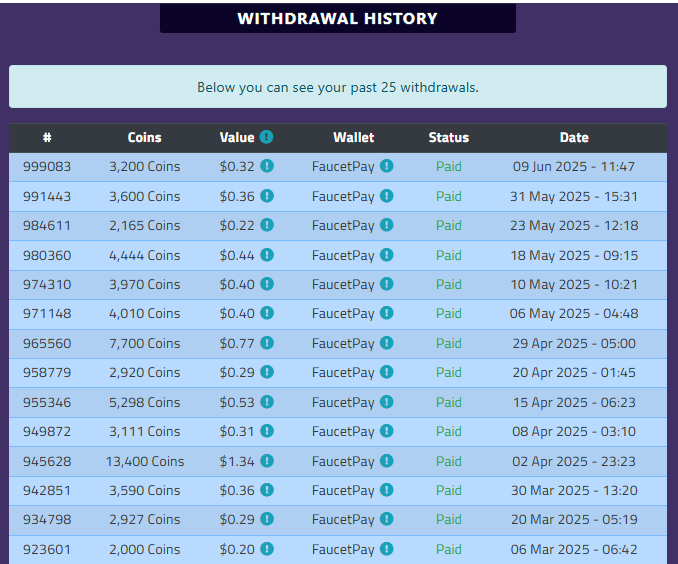Click Paid status in row 965560
Viewport: 678px width, 564px height.
coord(448,343)
